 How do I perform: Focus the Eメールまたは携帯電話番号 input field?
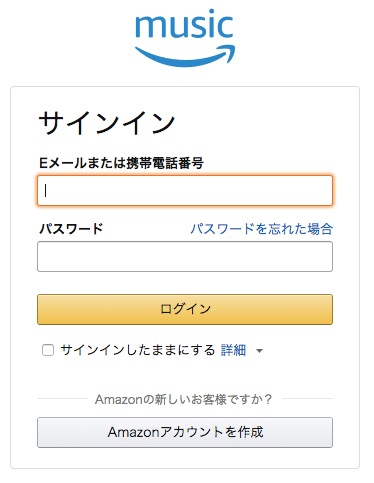tap(185, 190)
